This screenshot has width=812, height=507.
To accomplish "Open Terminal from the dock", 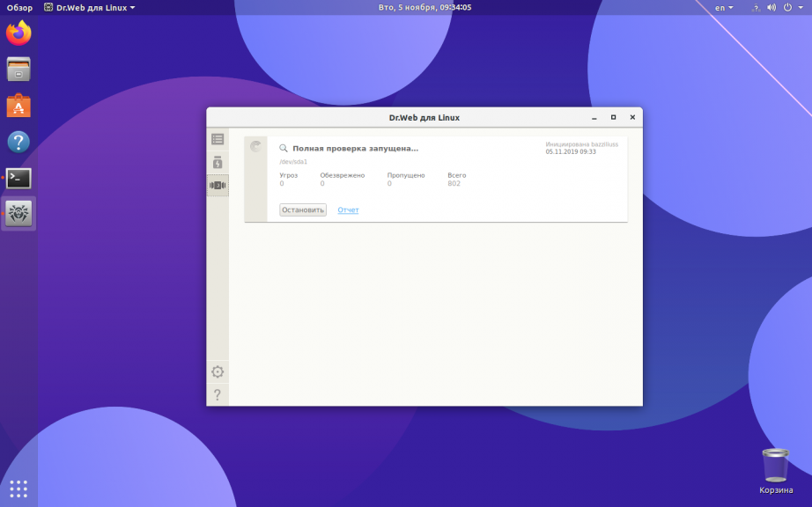I will coord(18,178).
